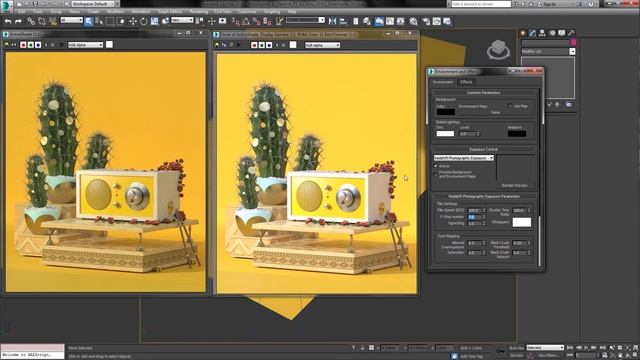
Task: Click the F-Stop number input field
Action: point(473,217)
